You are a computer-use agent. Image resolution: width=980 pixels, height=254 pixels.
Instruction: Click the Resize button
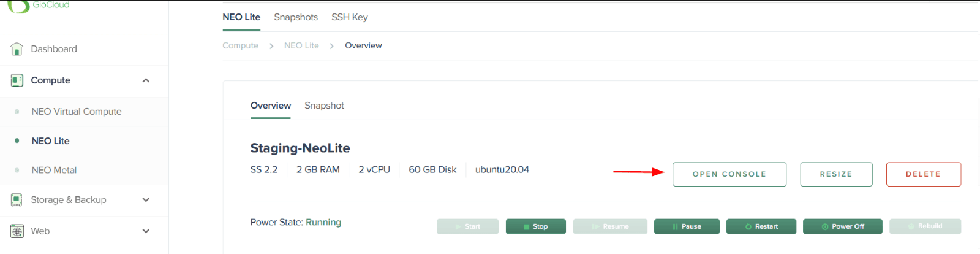tap(836, 174)
